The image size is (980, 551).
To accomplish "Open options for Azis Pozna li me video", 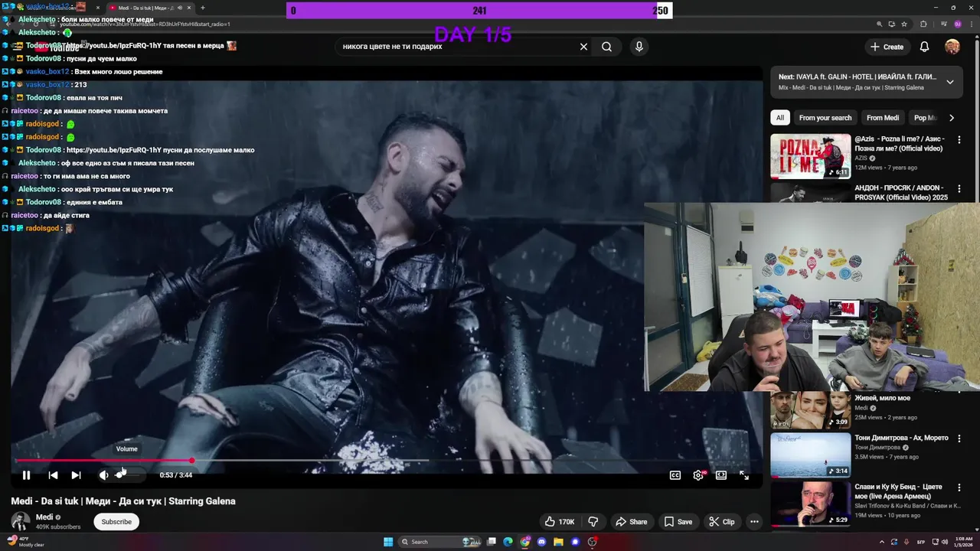I will click(959, 140).
